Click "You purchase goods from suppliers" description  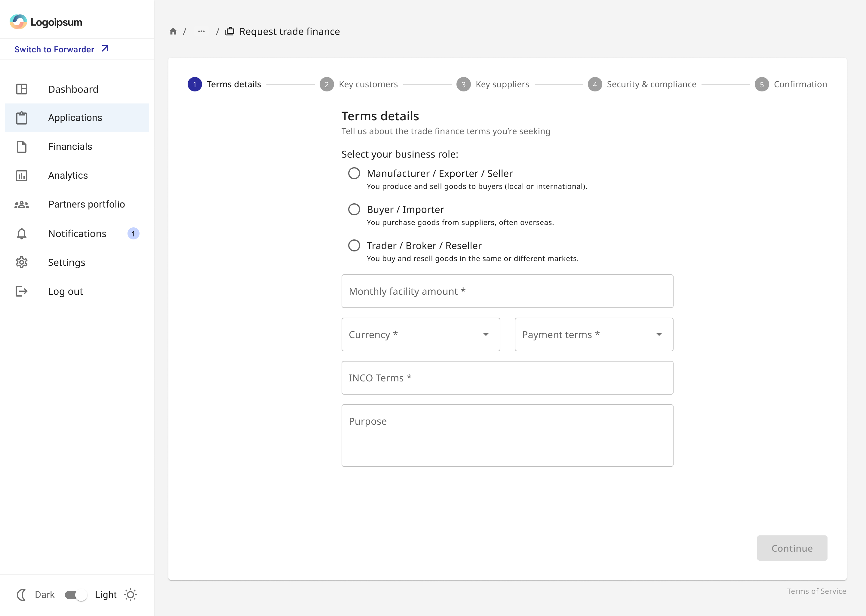460,223
